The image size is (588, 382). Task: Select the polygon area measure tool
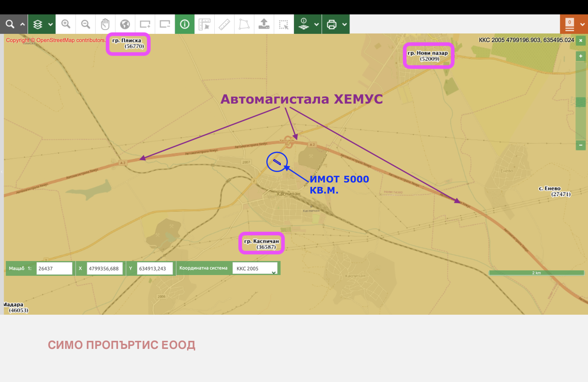tap(244, 24)
